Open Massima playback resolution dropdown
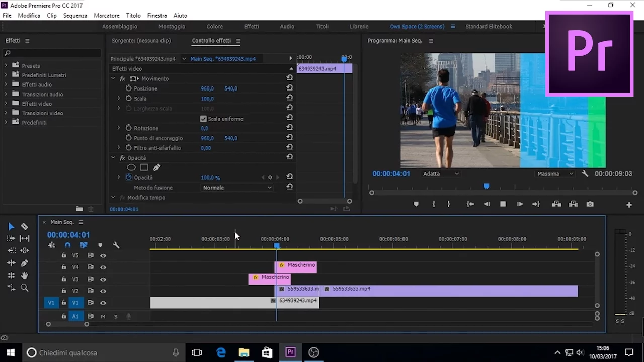The width and height of the screenshot is (644, 362). [555, 174]
